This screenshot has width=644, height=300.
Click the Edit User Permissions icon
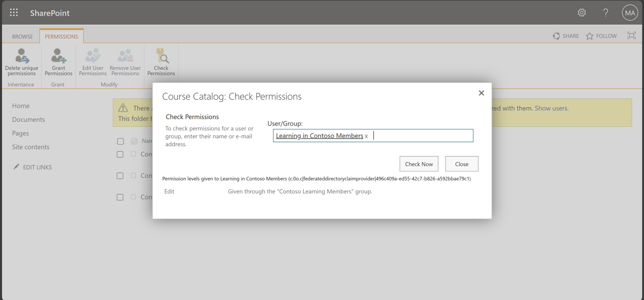(93, 56)
